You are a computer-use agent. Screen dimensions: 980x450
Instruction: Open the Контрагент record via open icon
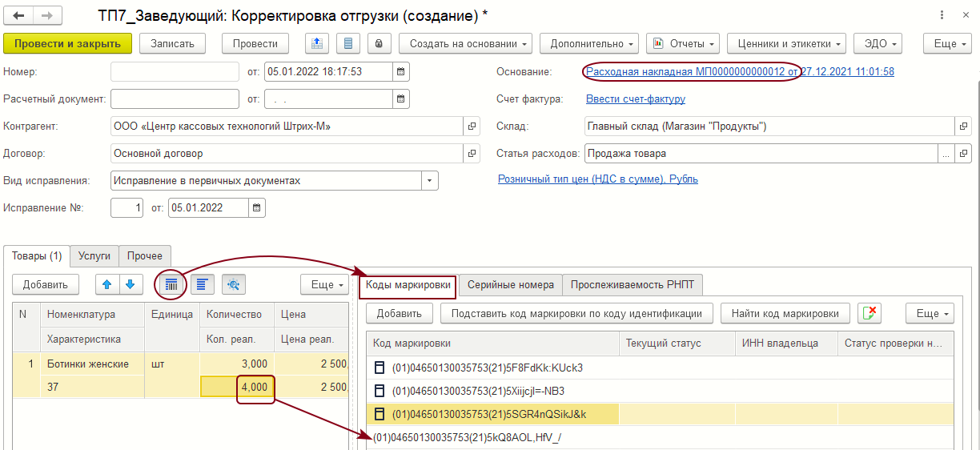pos(472,127)
